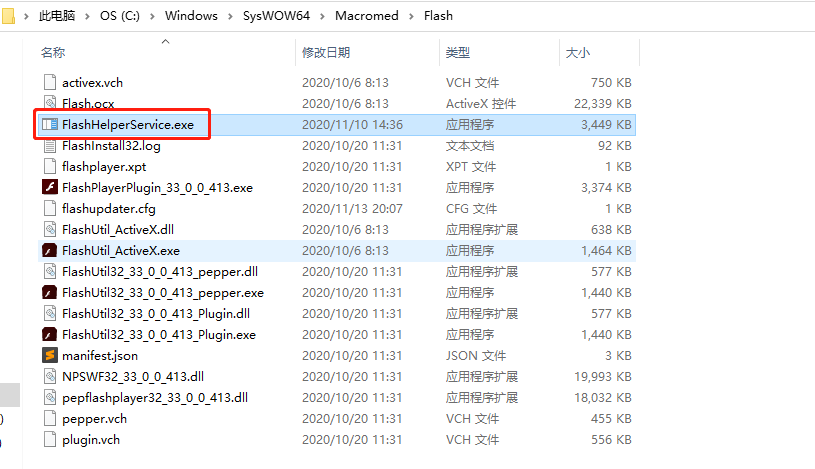815x469 pixels.
Task: Expand the chevron after Macromed breadcrumb
Action: point(411,16)
